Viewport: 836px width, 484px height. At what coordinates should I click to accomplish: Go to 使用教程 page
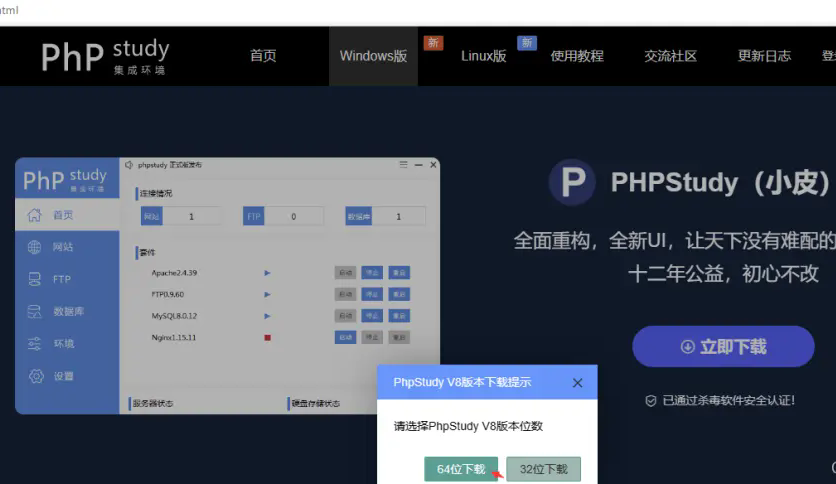coord(577,56)
